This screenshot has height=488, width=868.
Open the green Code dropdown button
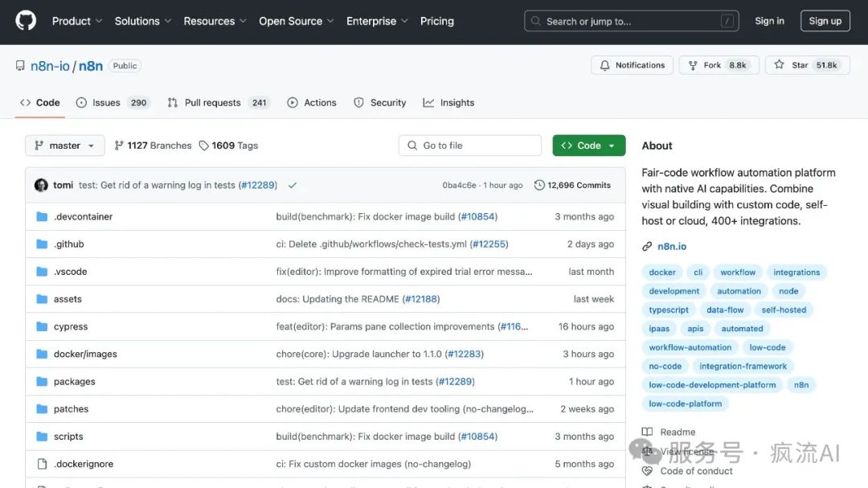[x=589, y=146]
